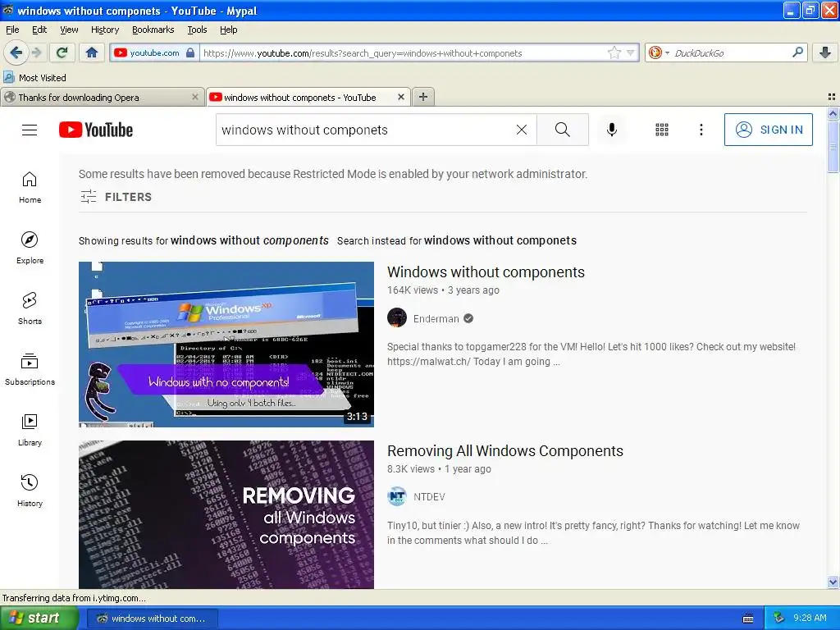
Task: Open the Enderman channel avatar
Action: (397, 318)
